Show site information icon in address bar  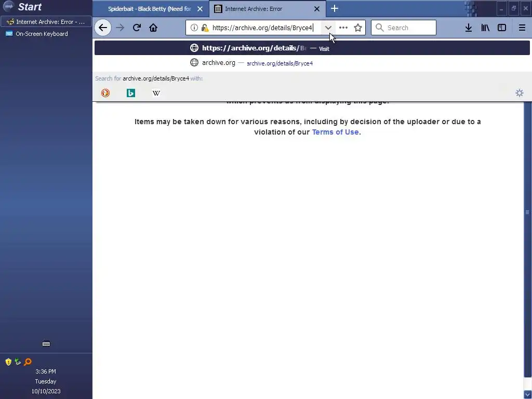pos(194,28)
